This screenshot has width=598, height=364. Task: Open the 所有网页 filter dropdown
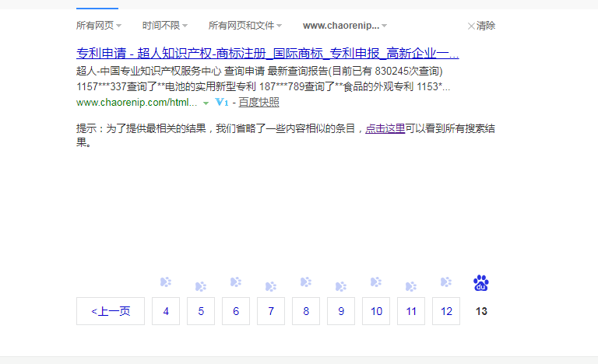pos(99,26)
